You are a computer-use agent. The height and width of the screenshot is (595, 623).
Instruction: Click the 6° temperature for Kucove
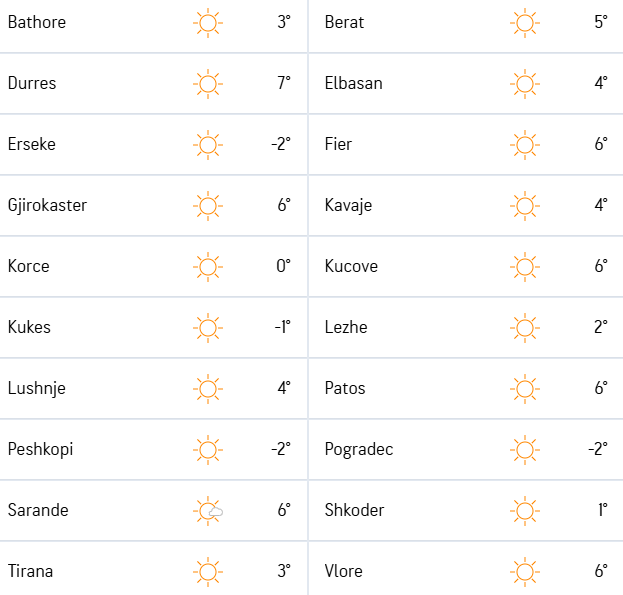point(601,266)
